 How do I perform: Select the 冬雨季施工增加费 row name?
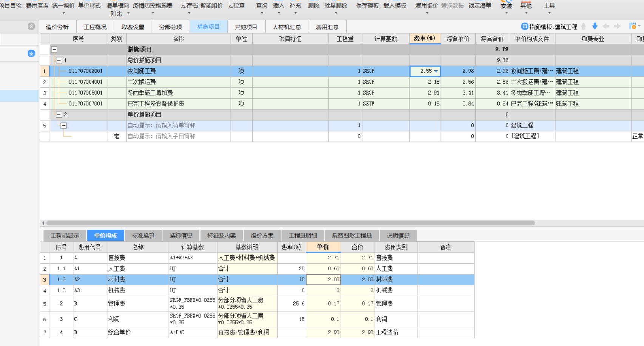tap(150, 93)
